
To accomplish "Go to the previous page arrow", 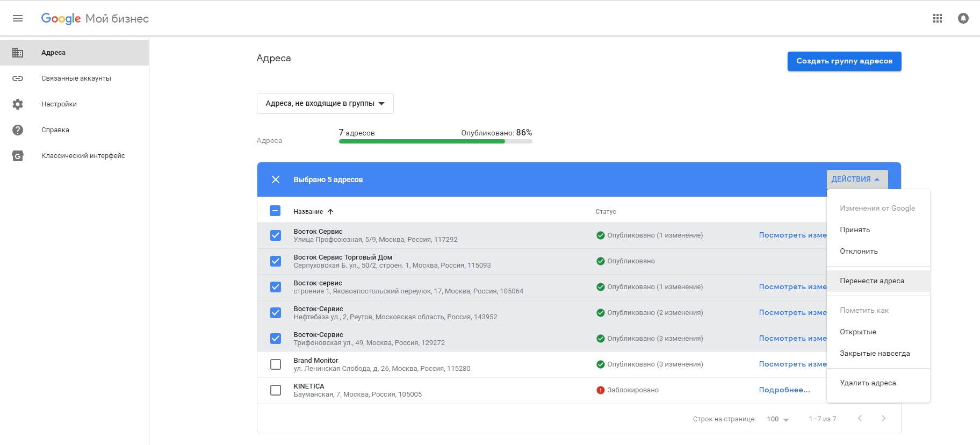I will tap(860, 418).
